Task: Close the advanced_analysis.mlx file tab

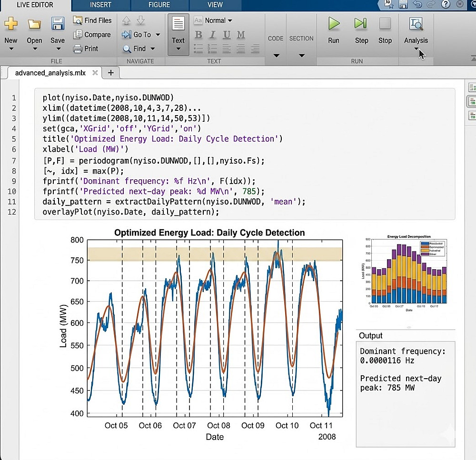Action: pyautogui.click(x=95, y=73)
